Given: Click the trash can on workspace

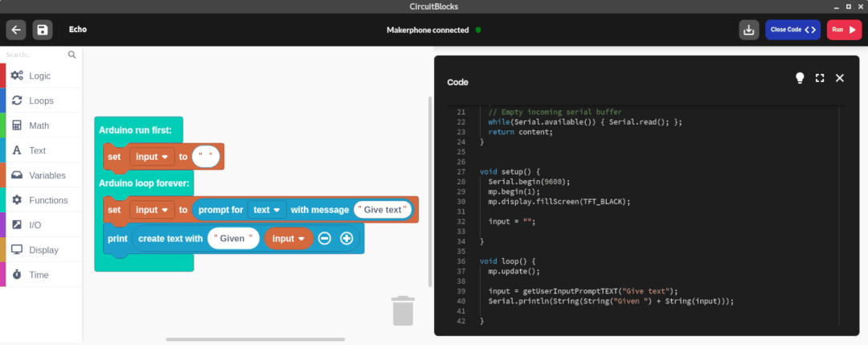Looking at the screenshot, I should (403, 310).
